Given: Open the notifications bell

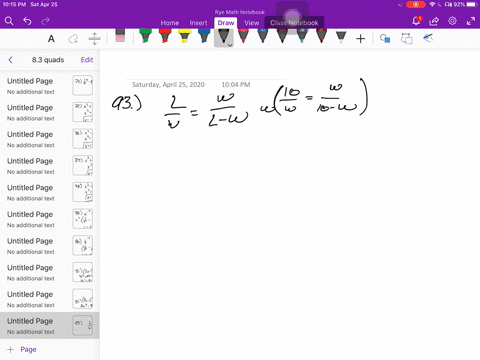Looking at the screenshot, I should [x=416, y=21].
